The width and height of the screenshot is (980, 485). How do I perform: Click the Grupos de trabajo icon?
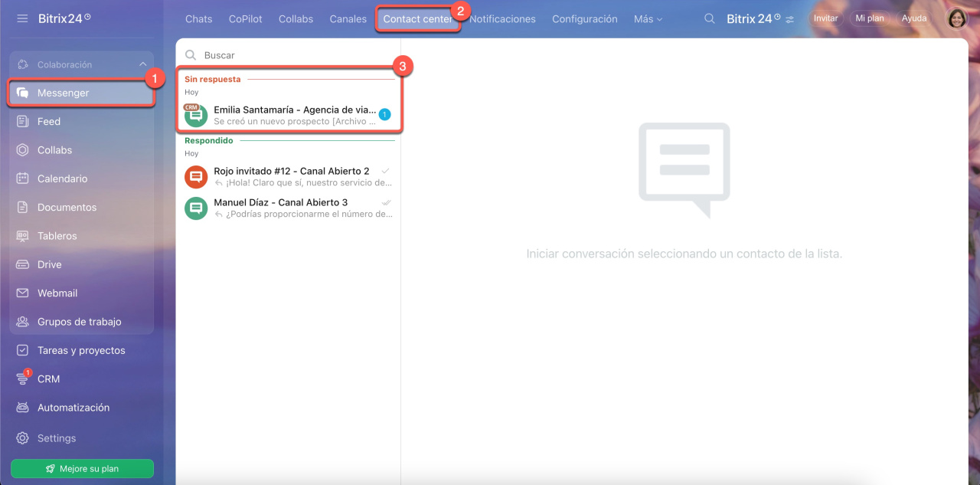pos(23,322)
